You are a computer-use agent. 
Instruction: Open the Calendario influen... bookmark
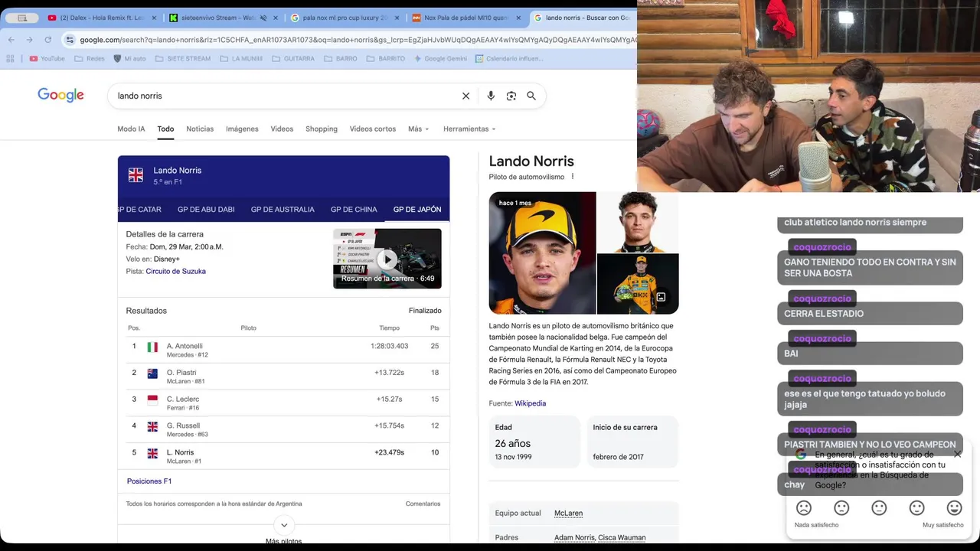pyautogui.click(x=509, y=58)
